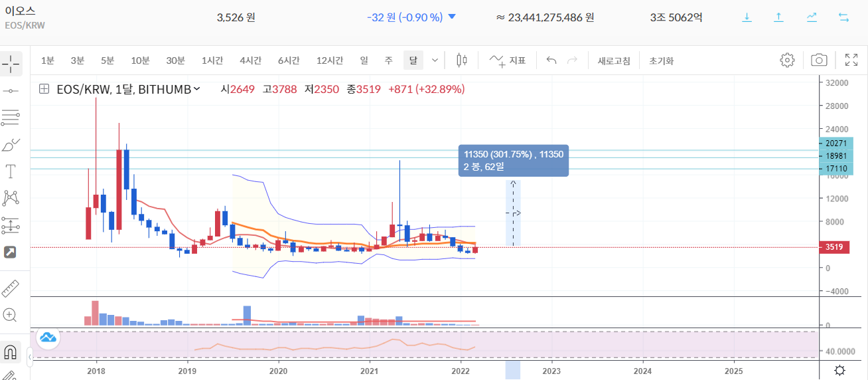Switch to the 일 daily interval

click(x=364, y=60)
